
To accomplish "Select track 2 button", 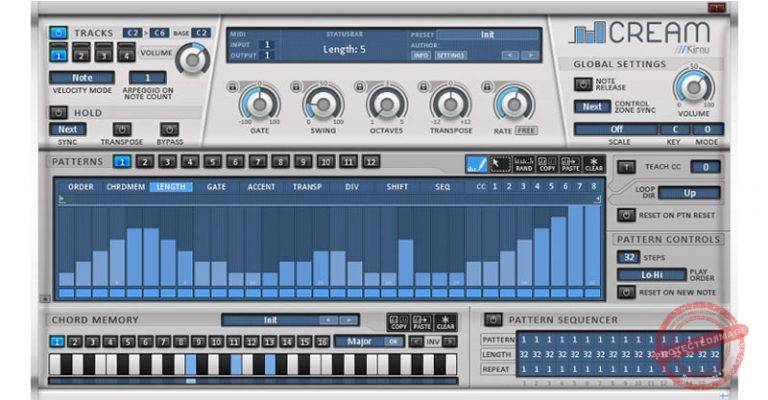I will 81,52.
